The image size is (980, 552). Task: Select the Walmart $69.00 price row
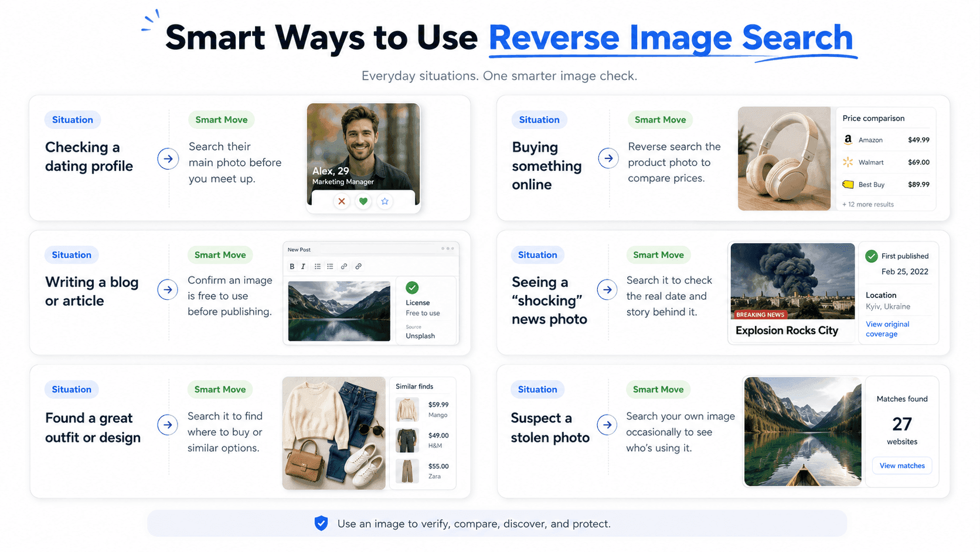click(886, 162)
